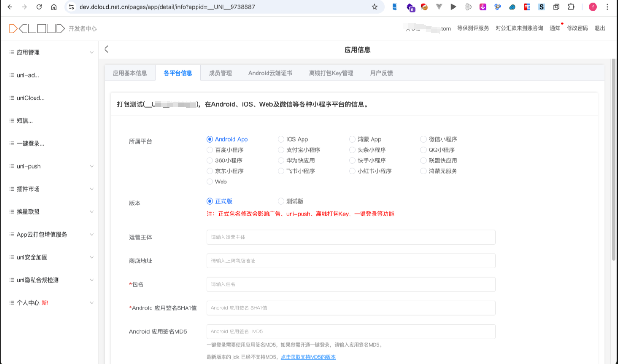
Task: Open the 用户反馈 tab
Action: click(x=382, y=73)
